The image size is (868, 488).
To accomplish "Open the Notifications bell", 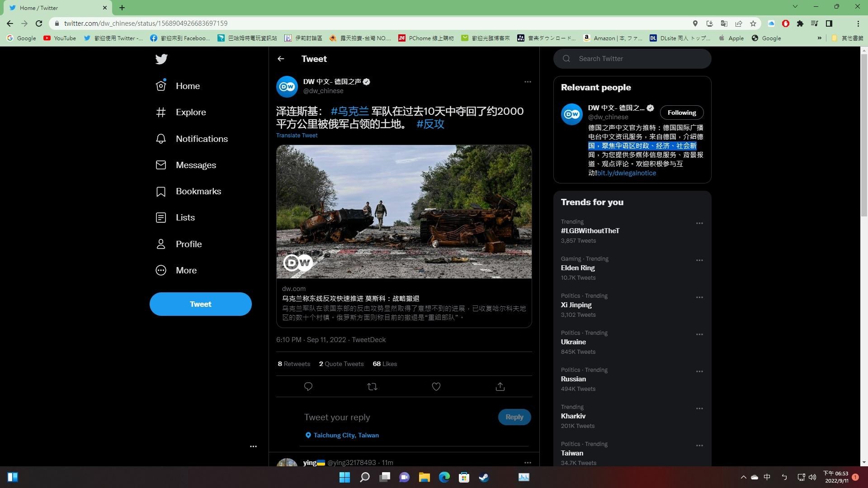I will (202, 139).
